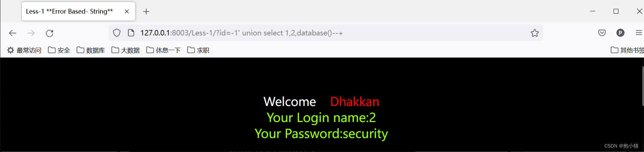The image size is (644, 152).
Task: Click the forward navigation arrow
Action: pyautogui.click(x=31, y=33)
